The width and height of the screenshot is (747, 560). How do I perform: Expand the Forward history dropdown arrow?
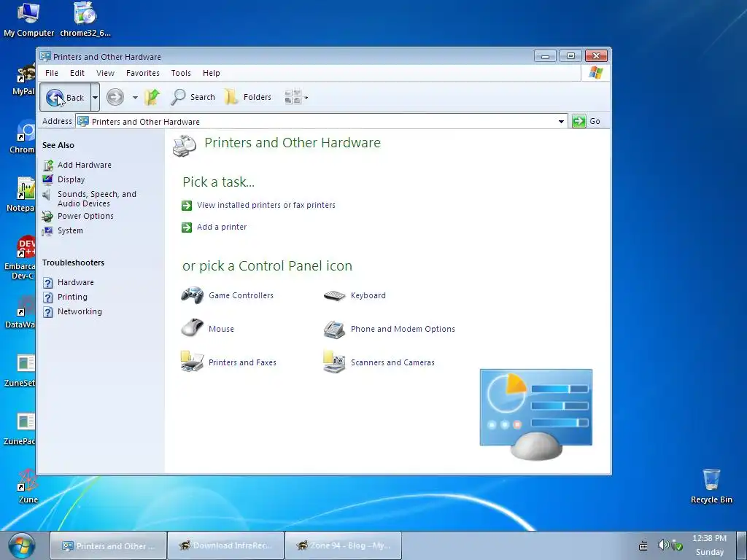click(x=135, y=98)
